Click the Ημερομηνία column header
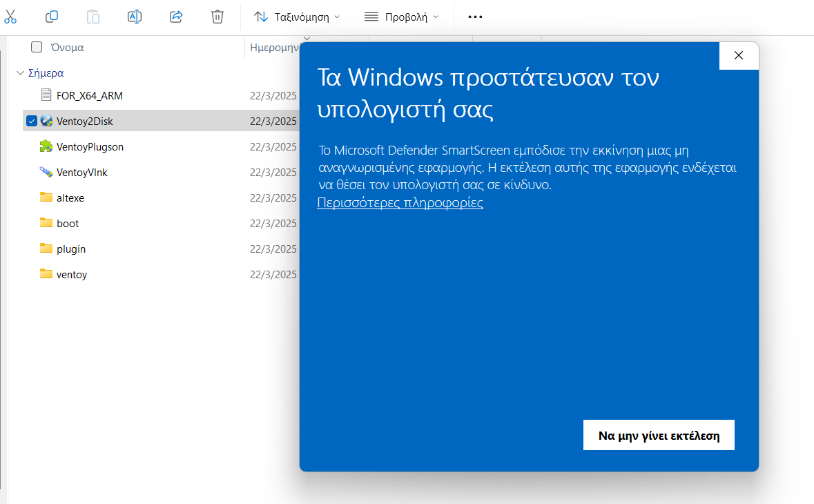Viewport: 814px width, 504px height. [274, 47]
